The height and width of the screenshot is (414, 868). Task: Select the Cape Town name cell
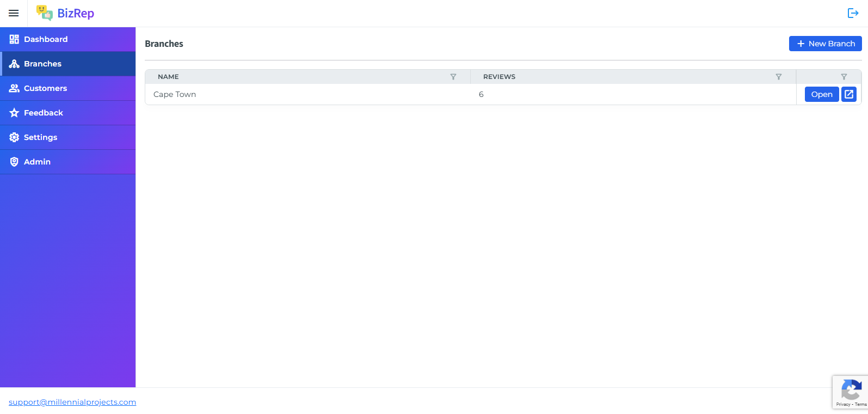(x=307, y=94)
